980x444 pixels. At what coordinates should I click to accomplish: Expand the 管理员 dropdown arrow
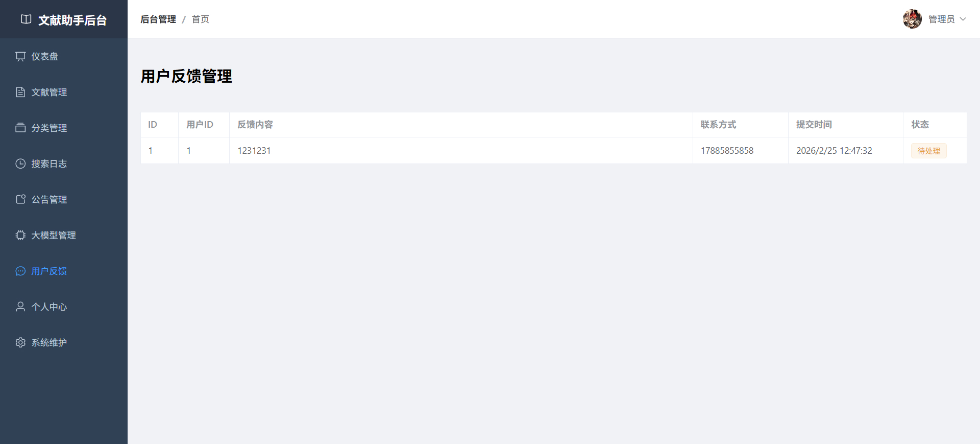coord(963,19)
